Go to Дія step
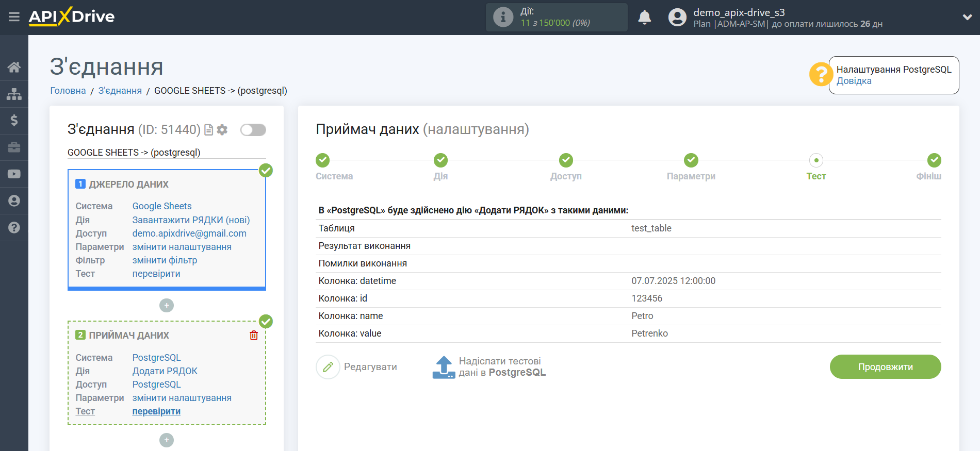 tap(440, 160)
